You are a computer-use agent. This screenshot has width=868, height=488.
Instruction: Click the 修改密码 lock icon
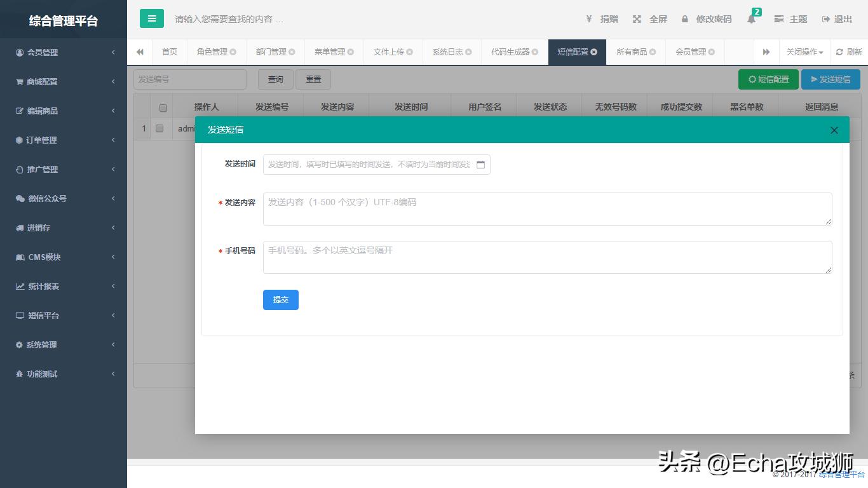(683, 18)
